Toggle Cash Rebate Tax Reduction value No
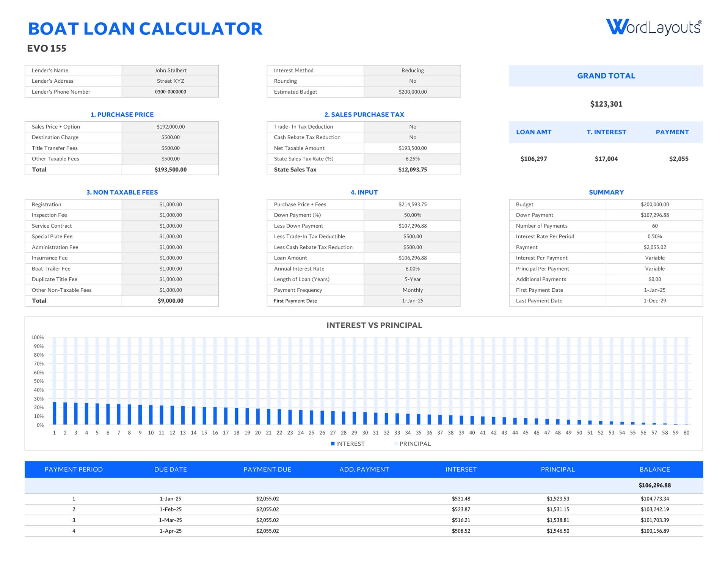Image resolution: width=728 pixels, height=563 pixels. (x=412, y=137)
